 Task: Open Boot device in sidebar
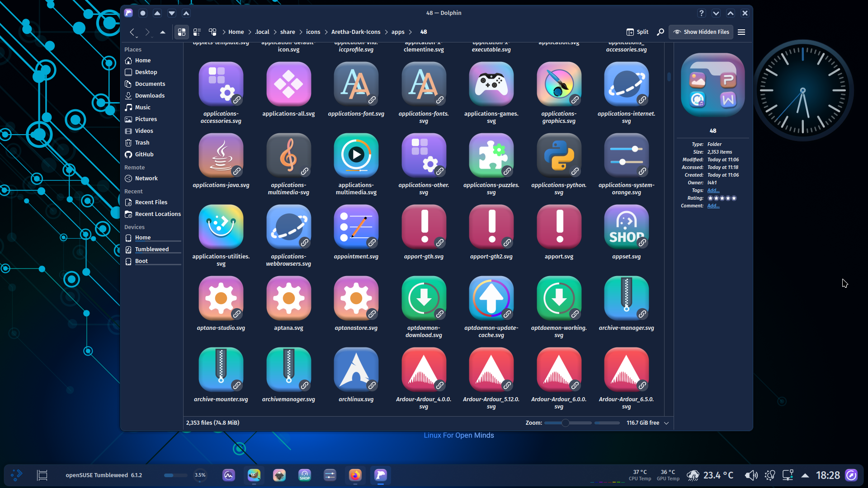(x=152, y=261)
